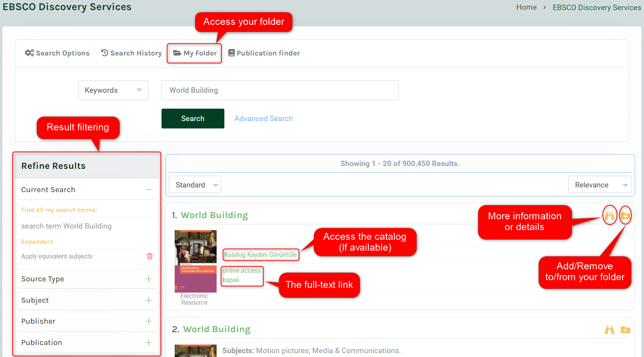This screenshot has width=644, height=357.
Task: Open My Folder
Action: click(x=195, y=53)
